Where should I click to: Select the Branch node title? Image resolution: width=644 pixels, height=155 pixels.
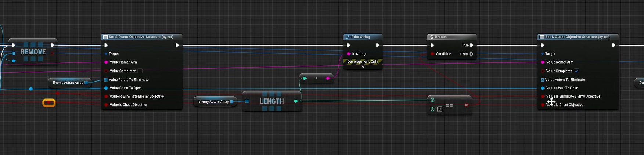pos(441,37)
